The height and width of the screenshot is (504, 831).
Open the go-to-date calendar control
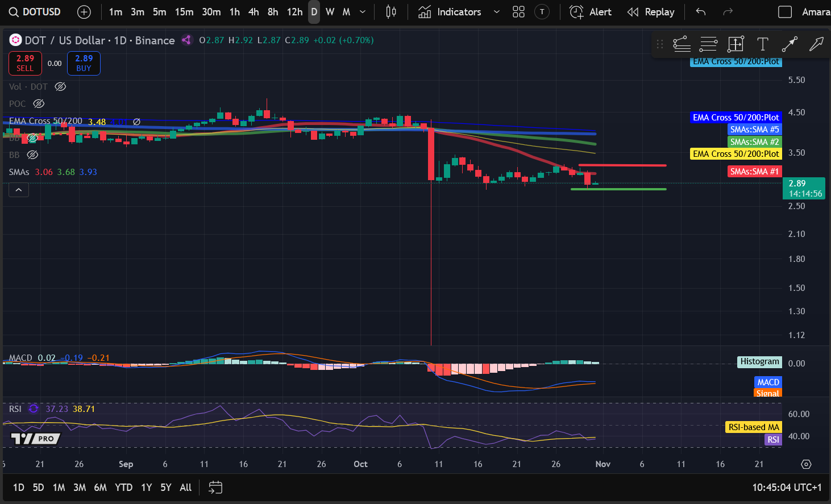(215, 488)
